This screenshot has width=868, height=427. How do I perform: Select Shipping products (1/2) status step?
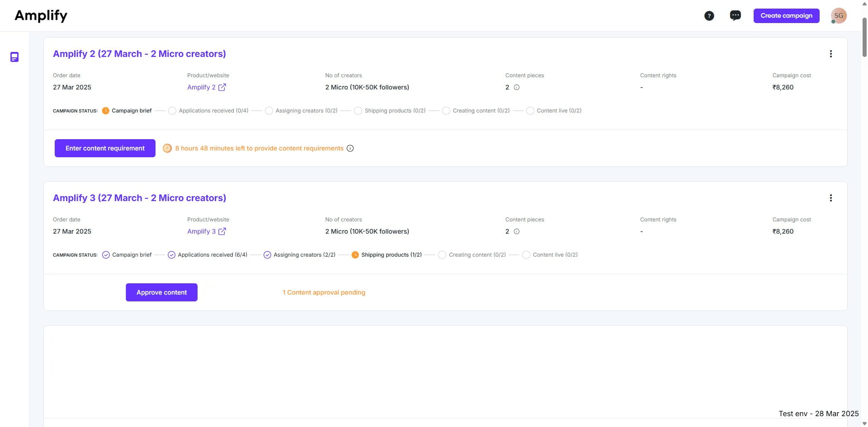click(x=391, y=255)
